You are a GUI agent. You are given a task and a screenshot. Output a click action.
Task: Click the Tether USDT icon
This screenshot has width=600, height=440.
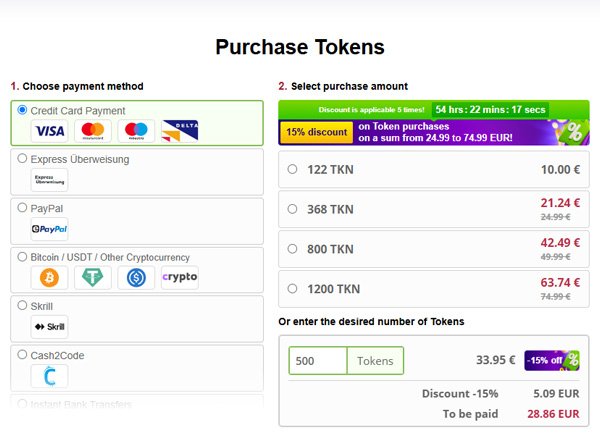[x=93, y=278]
